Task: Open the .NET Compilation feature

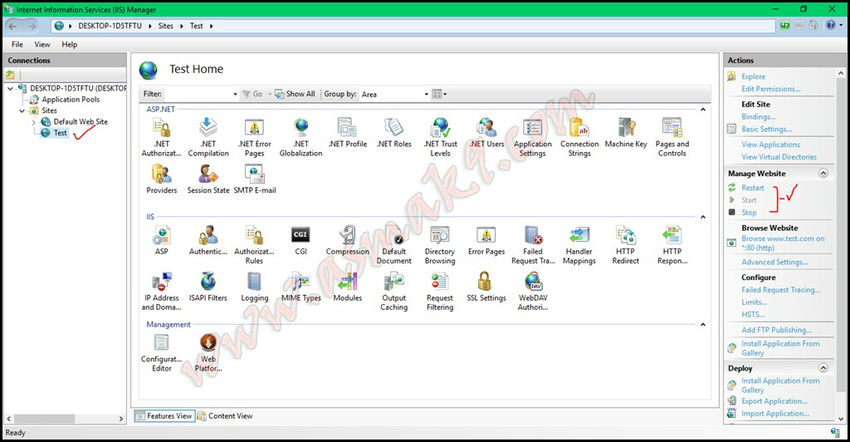Action: pos(208,138)
